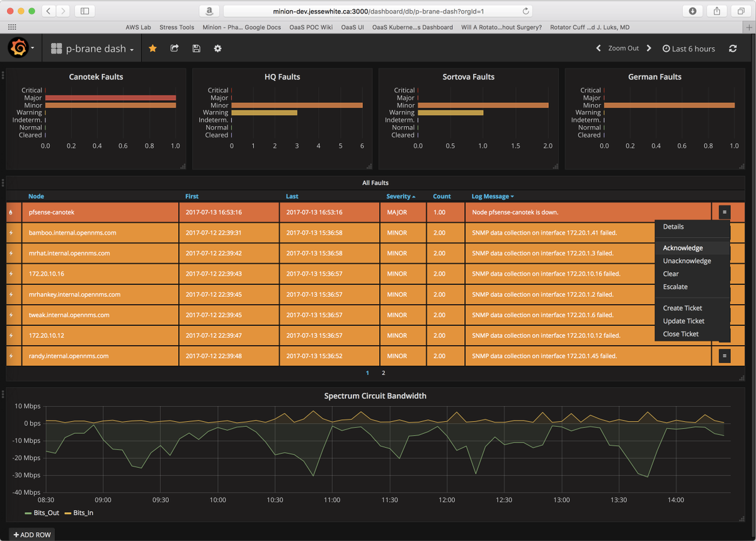Screen dimensions: 756x541
Task: Click Canotek Major fault bar
Action: click(110, 98)
